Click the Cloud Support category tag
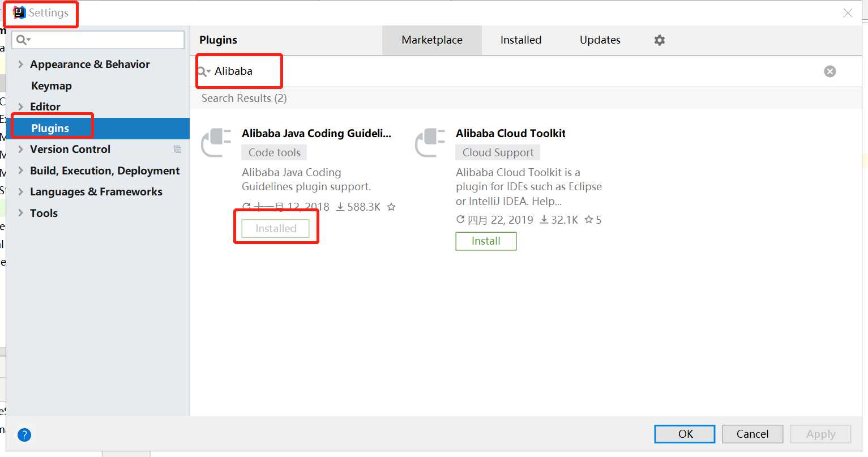 498,153
